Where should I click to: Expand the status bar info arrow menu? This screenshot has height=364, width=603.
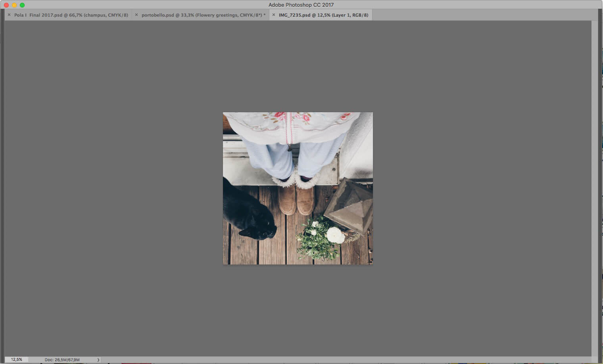coord(98,360)
